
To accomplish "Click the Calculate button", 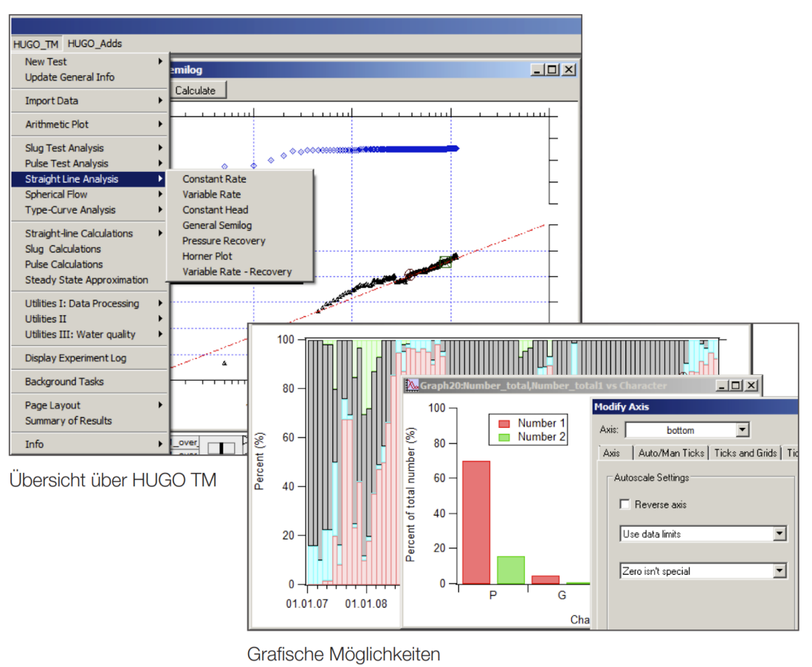I will pyautogui.click(x=197, y=91).
